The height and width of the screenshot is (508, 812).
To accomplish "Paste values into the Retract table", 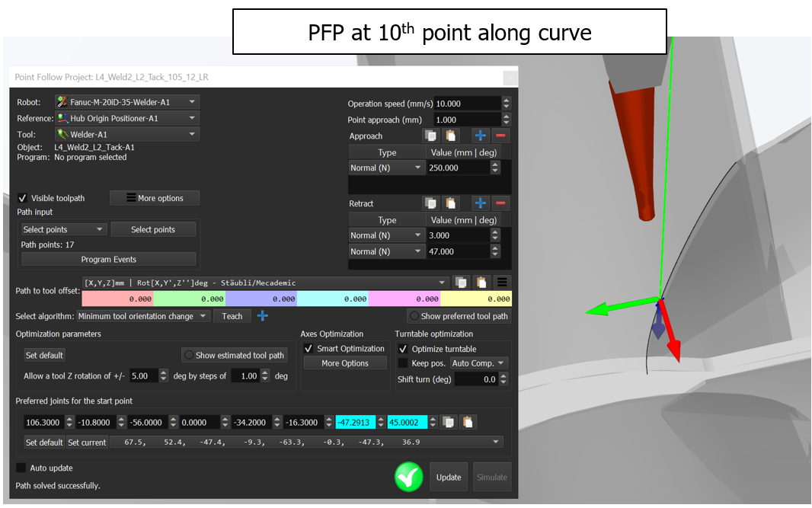I will coord(452,203).
